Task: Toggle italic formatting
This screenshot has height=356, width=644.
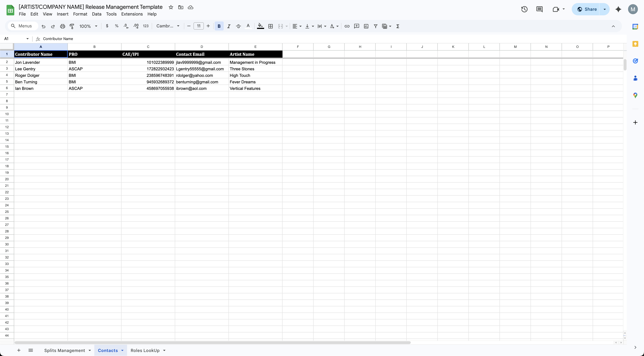Action: [228, 26]
